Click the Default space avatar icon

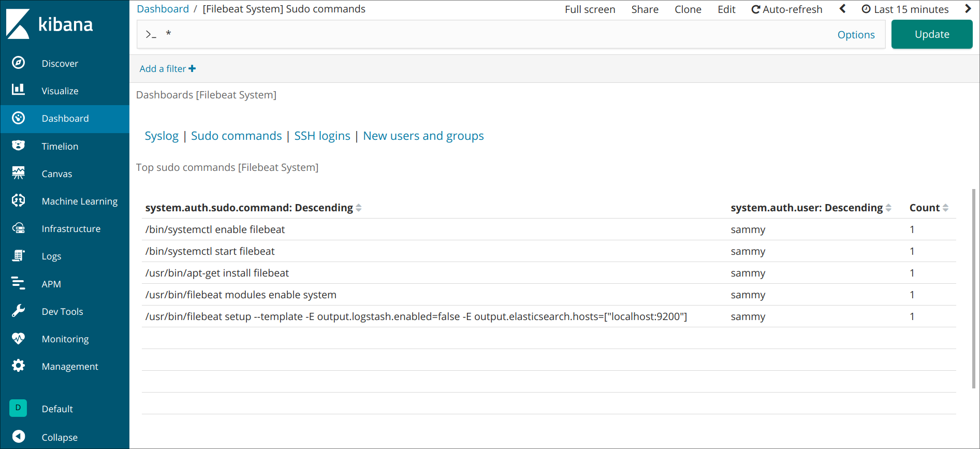click(18, 408)
